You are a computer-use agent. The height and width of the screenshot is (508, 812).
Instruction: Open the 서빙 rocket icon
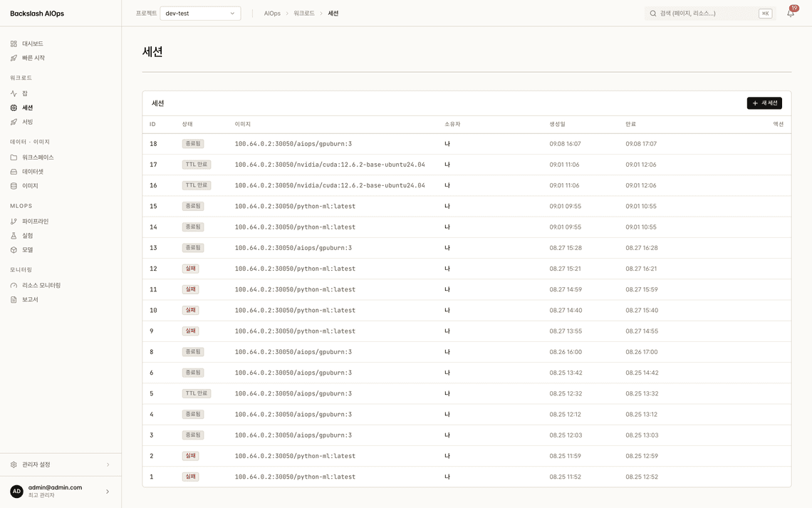14,123
